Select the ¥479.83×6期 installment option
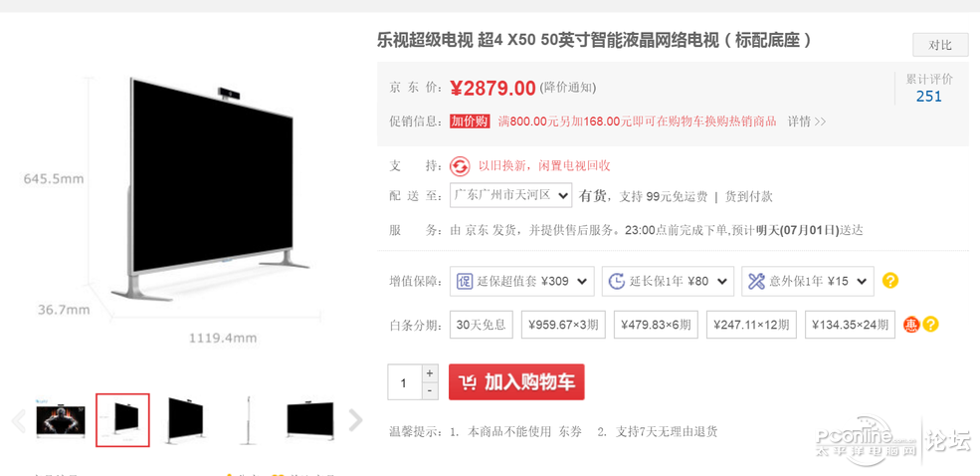The image size is (980, 476). [656, 325]
